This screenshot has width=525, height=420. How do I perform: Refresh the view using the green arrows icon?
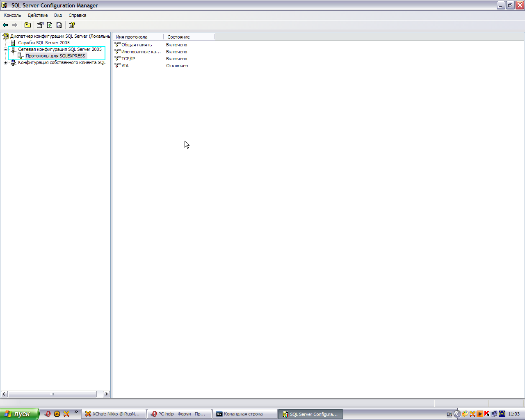tap(50, 25)
